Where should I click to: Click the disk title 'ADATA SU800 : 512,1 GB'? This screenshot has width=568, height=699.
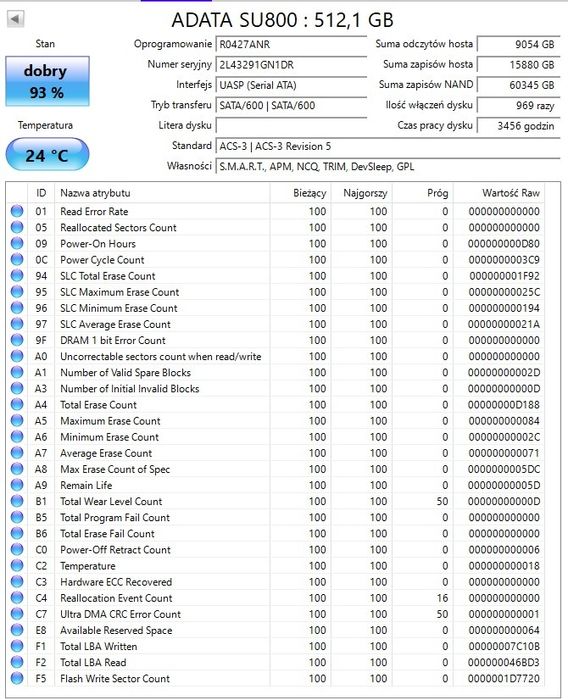tap(282, 20)
